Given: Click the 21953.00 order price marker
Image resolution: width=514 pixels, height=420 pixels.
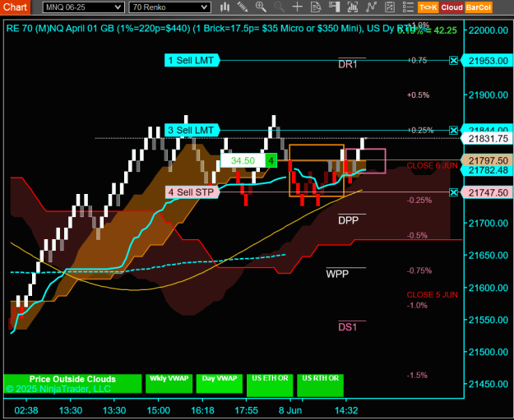Looking at the screenshot, I should coord(487,61).
